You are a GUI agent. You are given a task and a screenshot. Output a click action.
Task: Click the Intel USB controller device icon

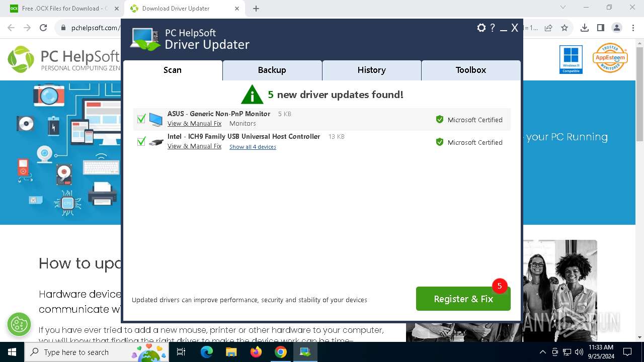pyautogui.click(x=156, y=142)
